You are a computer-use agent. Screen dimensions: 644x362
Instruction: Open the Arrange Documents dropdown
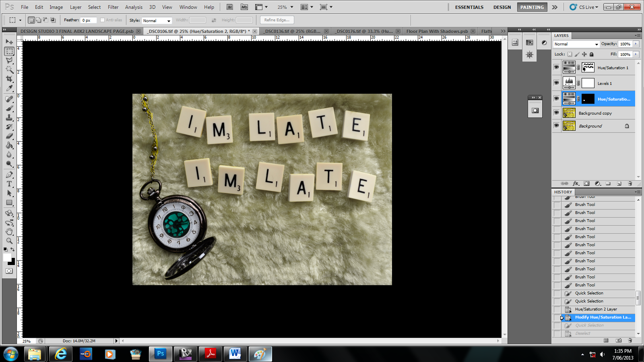pos(307,7)
